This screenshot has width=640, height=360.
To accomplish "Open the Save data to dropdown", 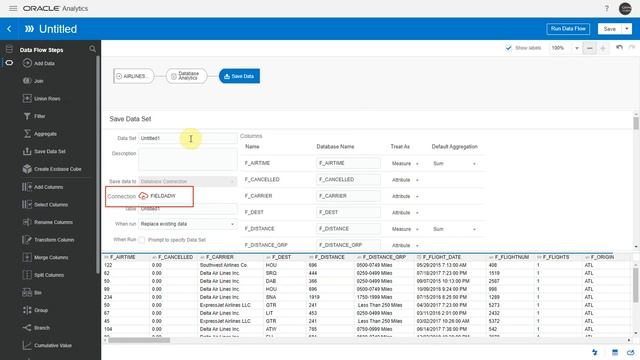I will point(187,181).
